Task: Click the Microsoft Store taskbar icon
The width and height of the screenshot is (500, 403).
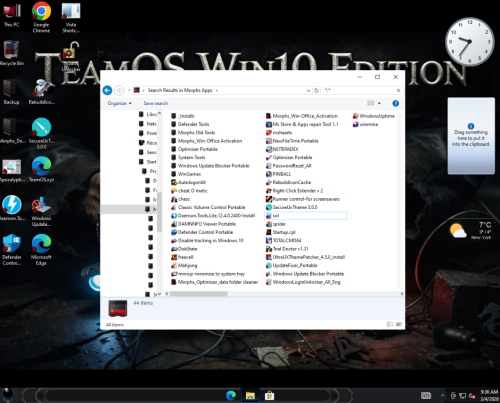Action: tap(269, 396)
